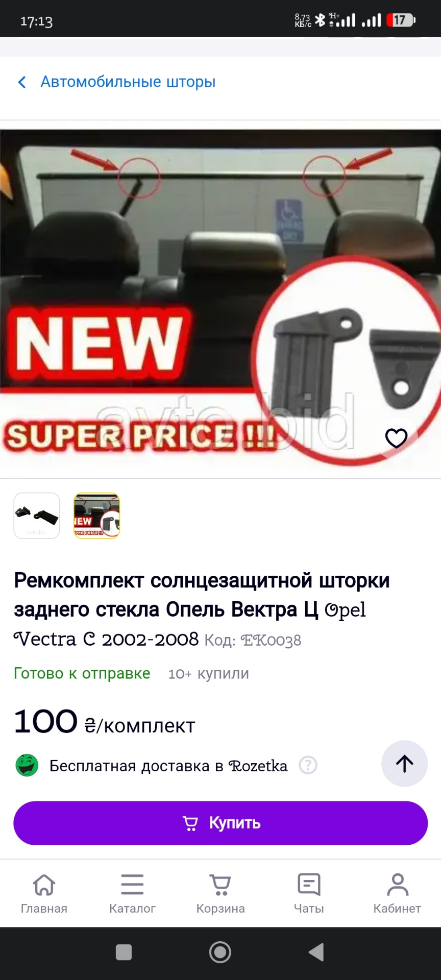Tap the purple Купить button
Screen dimensions: 441x980
click(x=220, y=823)
